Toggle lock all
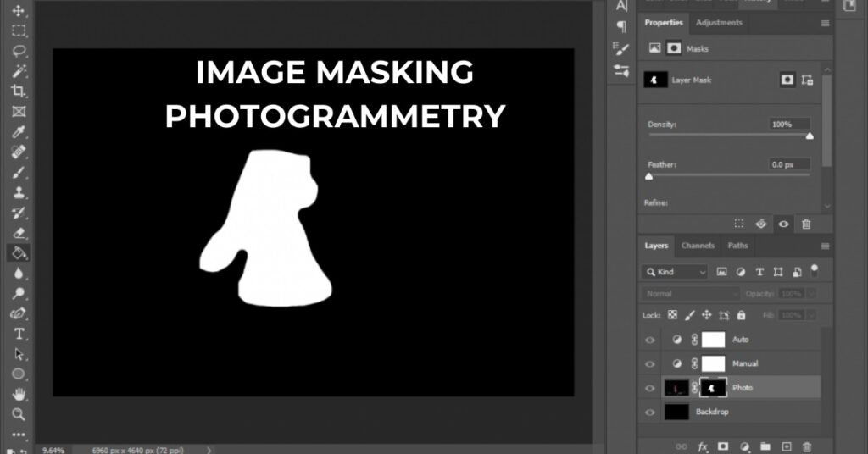This screenshot has height=454, width=868. coord(741,315)
